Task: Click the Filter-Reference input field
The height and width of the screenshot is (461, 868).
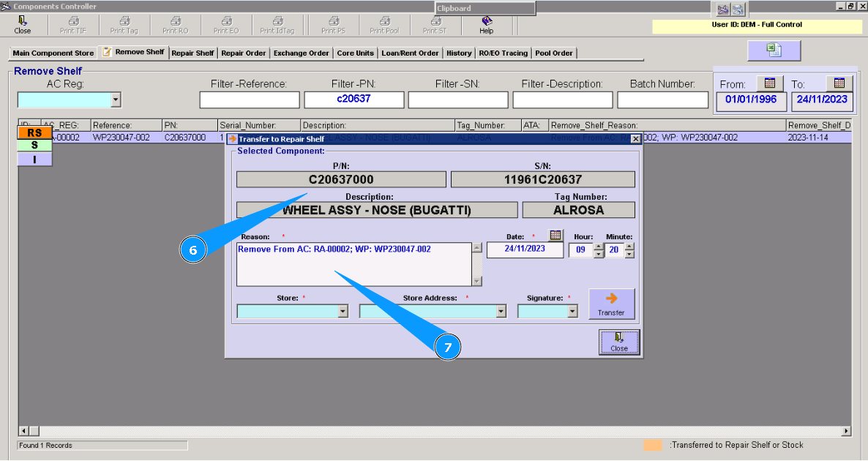Action: point(249,100)
